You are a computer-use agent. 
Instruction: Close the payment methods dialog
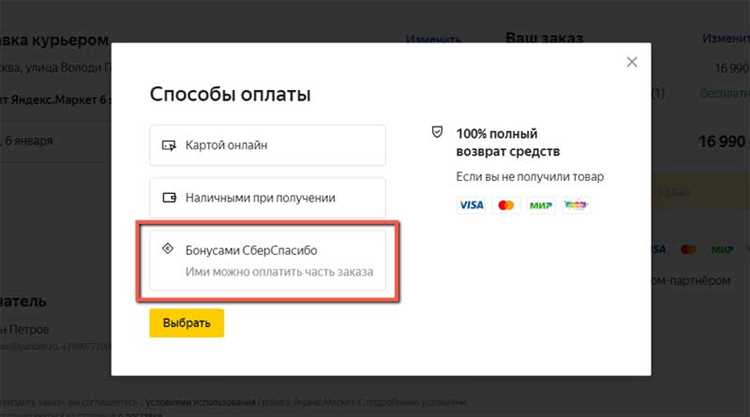pos(632,62)
